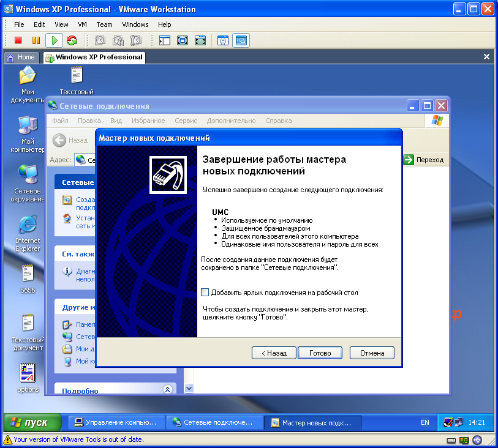Open the Дополнительно menu
The width and height of the screenshot is (498, 448).
[231, 121]
